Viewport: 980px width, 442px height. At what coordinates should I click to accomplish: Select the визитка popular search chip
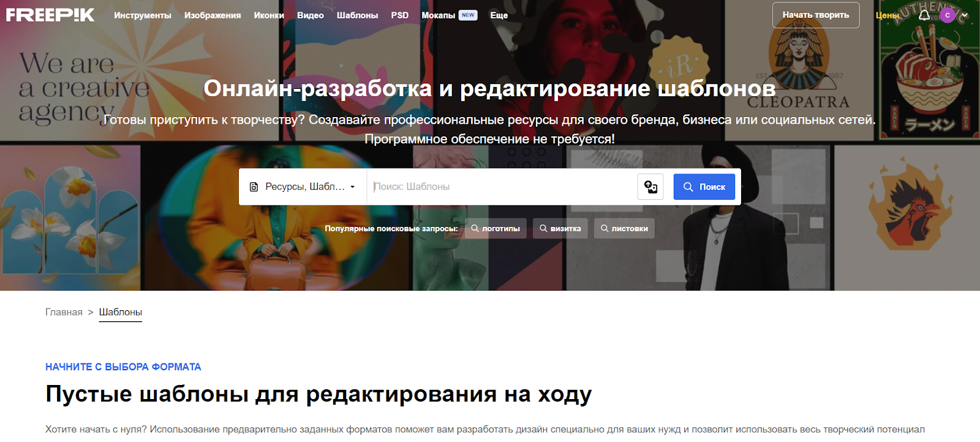point(560,229)
